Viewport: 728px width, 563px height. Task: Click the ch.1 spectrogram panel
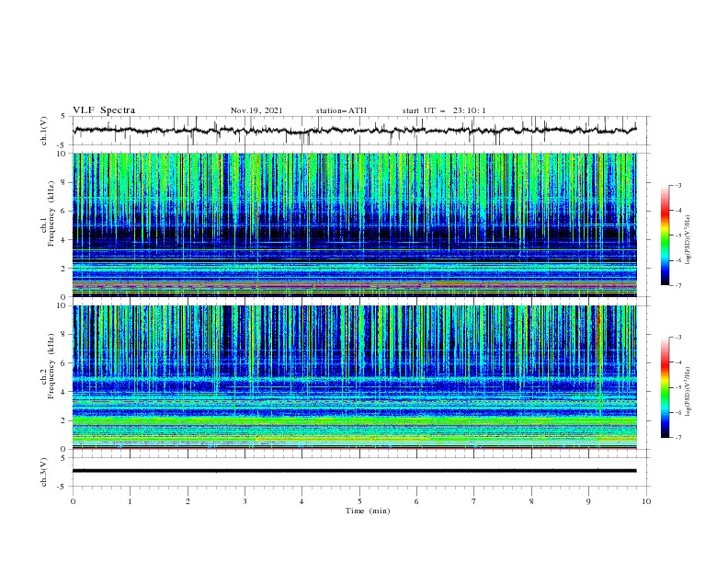[355, 224]
